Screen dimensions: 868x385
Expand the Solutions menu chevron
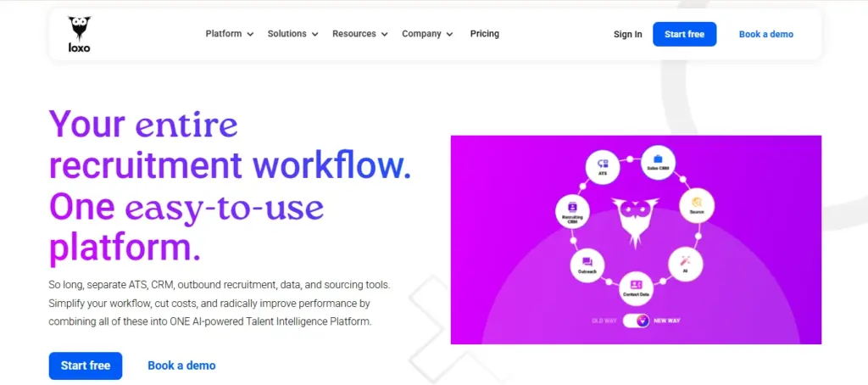point(315,35)
